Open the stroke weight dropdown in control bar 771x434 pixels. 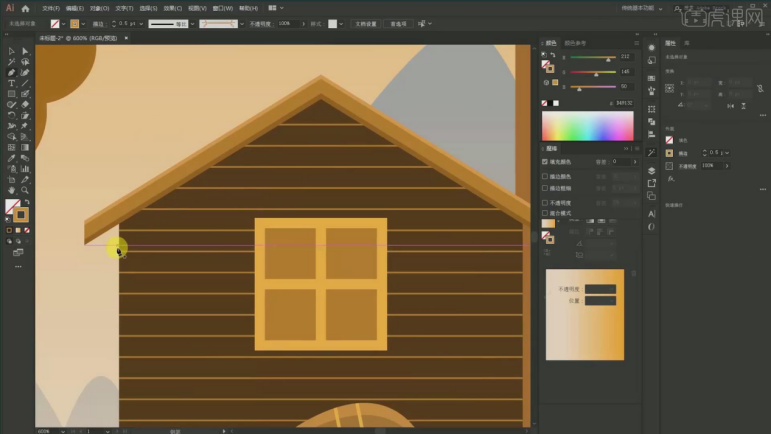[x=139, y=23]
